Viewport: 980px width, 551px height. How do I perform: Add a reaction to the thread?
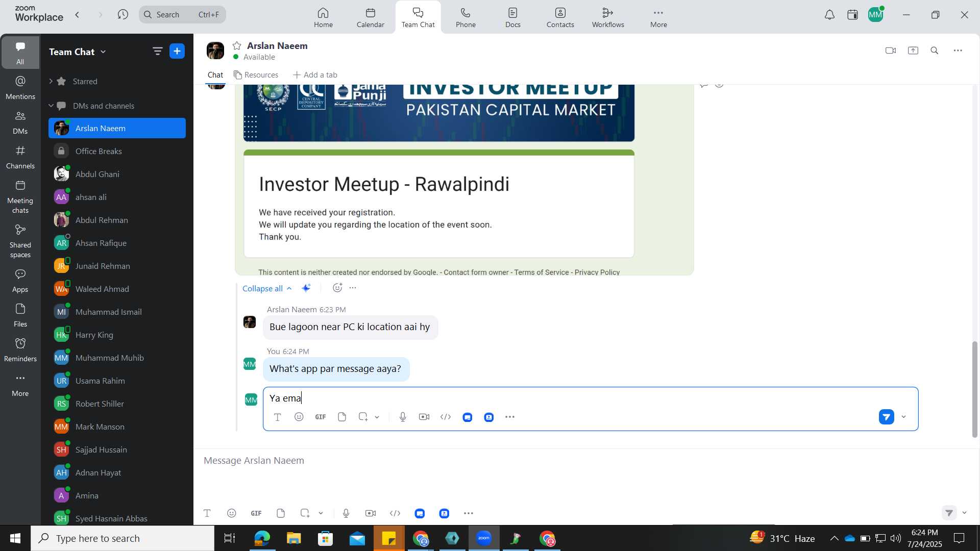tap(337, 288)
